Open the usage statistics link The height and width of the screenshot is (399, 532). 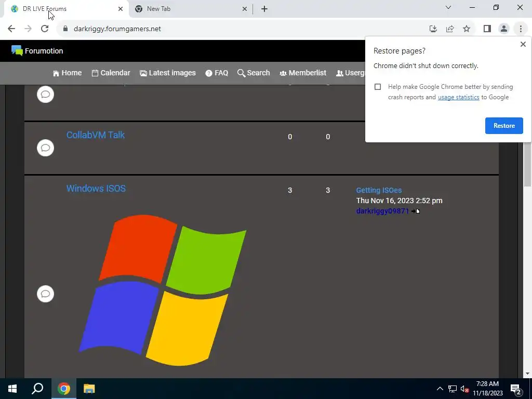click(458, 97)
